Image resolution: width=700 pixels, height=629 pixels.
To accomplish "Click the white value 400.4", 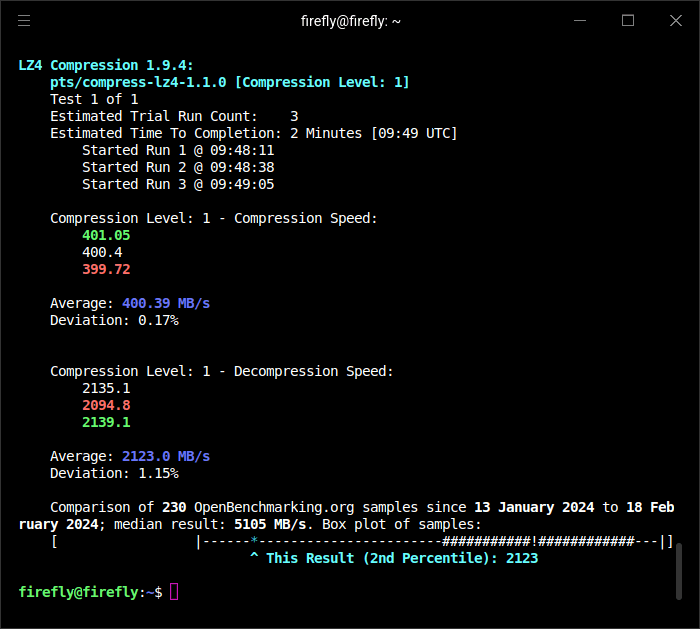I will (102, 252).
